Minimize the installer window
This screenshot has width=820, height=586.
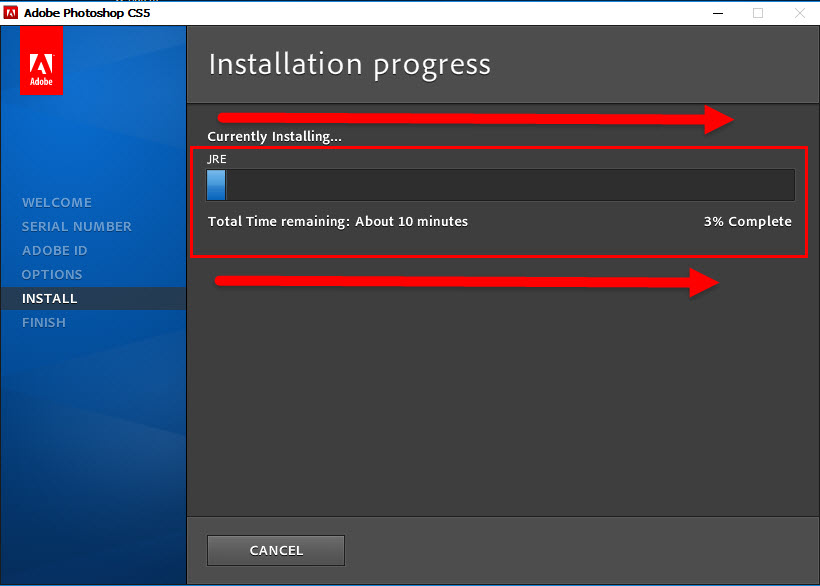pyautogui.click(x=718, y=13)
